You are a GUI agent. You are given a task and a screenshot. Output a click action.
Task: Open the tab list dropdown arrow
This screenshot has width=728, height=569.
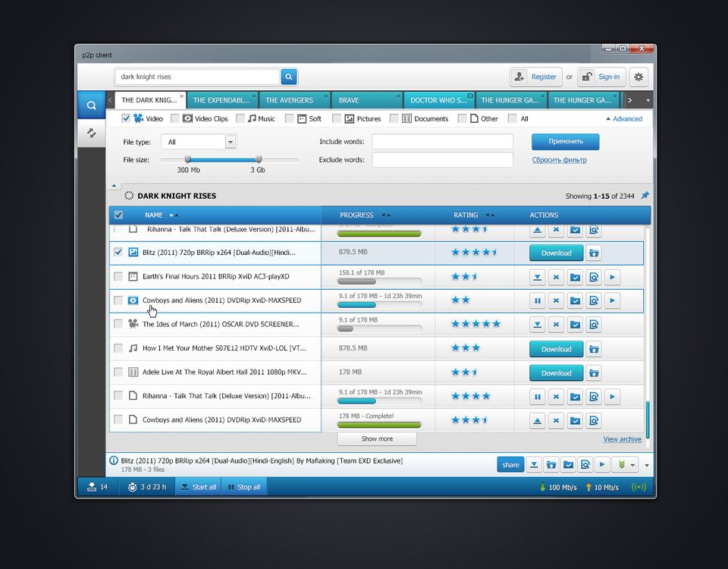648,100
